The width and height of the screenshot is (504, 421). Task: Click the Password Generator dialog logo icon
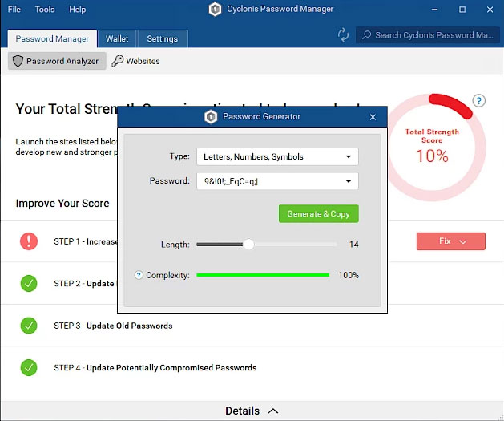click(x=211, y=117)
